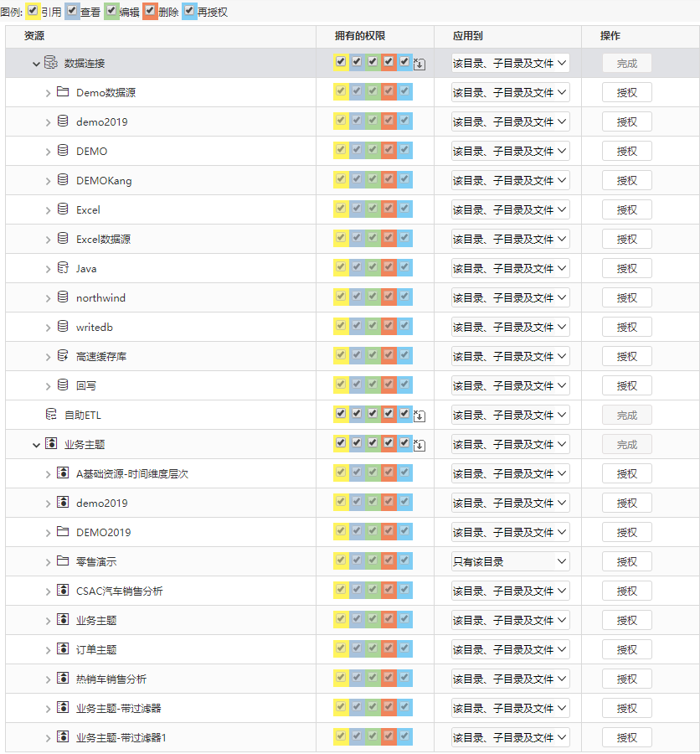Select the 订单主题 tree item
This screenshot has height=754, width=700.
(x=96, y=649)
